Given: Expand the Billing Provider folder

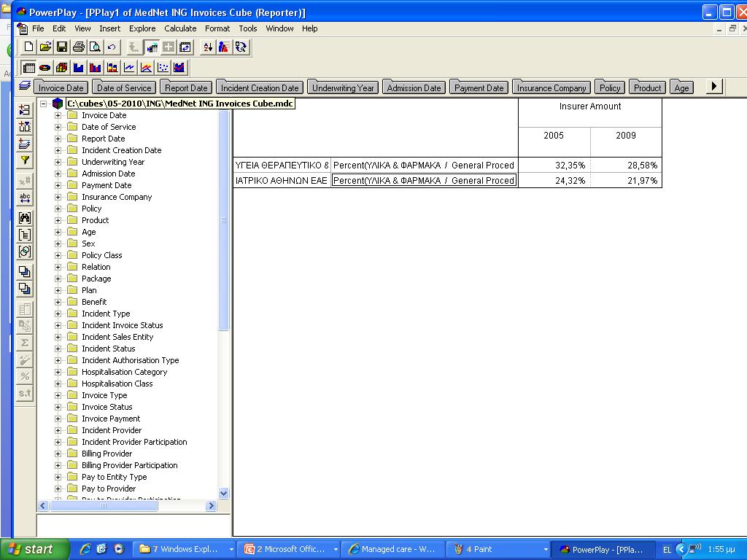Looking at the screenshot, I should tap(58, 454).
